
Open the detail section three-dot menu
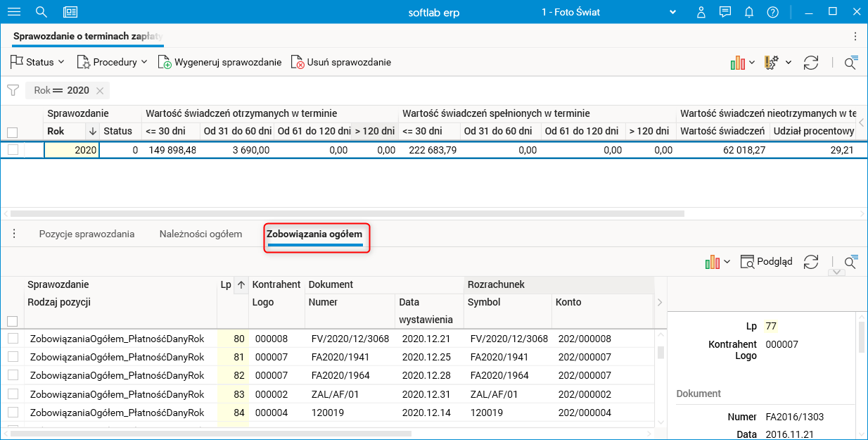13,234
